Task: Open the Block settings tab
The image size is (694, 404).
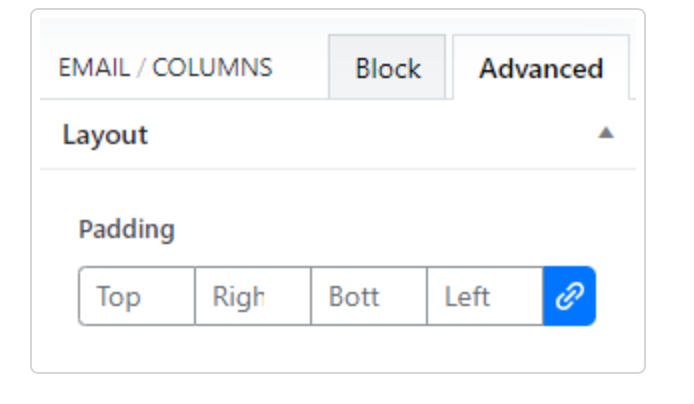Action: [387, 68]
